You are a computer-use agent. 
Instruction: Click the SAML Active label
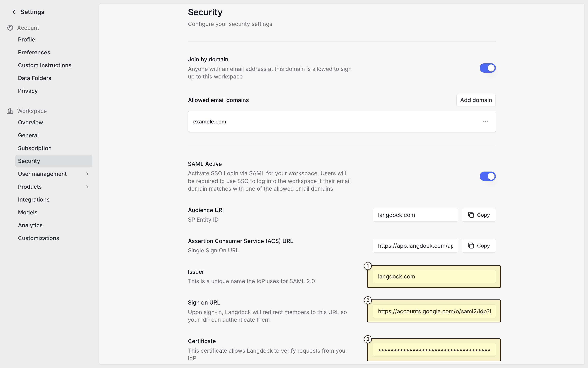point(205,164)
